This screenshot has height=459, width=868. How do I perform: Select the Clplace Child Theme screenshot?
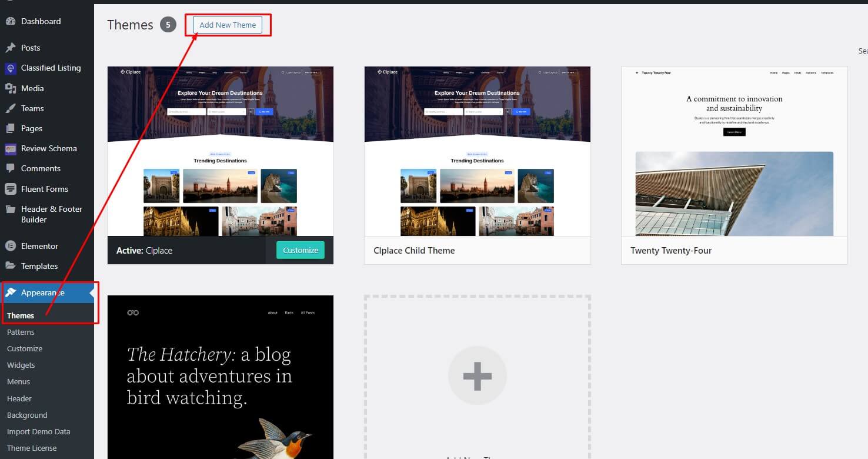tap(478, 151)
